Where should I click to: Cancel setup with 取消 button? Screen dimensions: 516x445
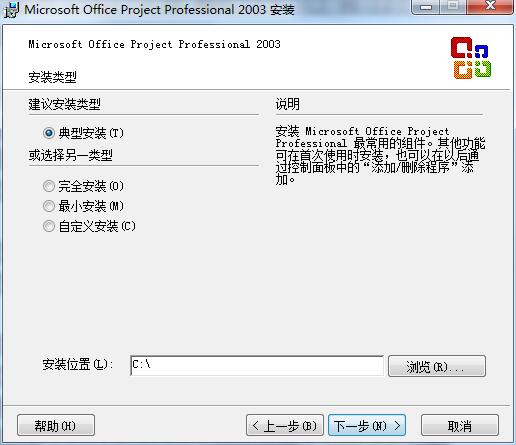pos(460,425)
